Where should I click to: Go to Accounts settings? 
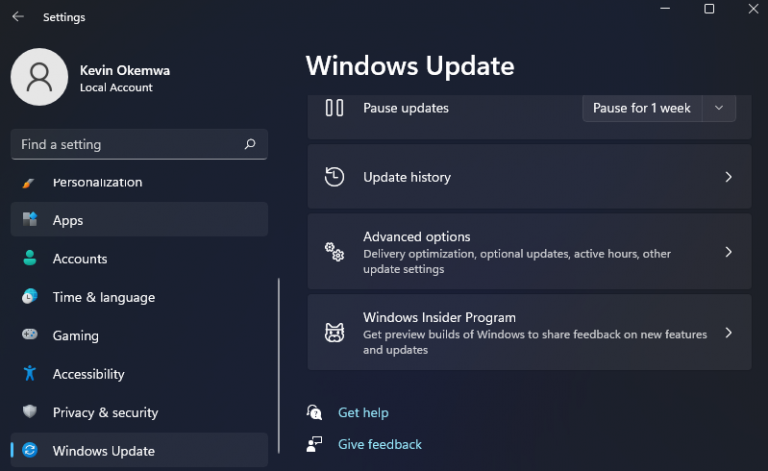click(x=139, y=258)
